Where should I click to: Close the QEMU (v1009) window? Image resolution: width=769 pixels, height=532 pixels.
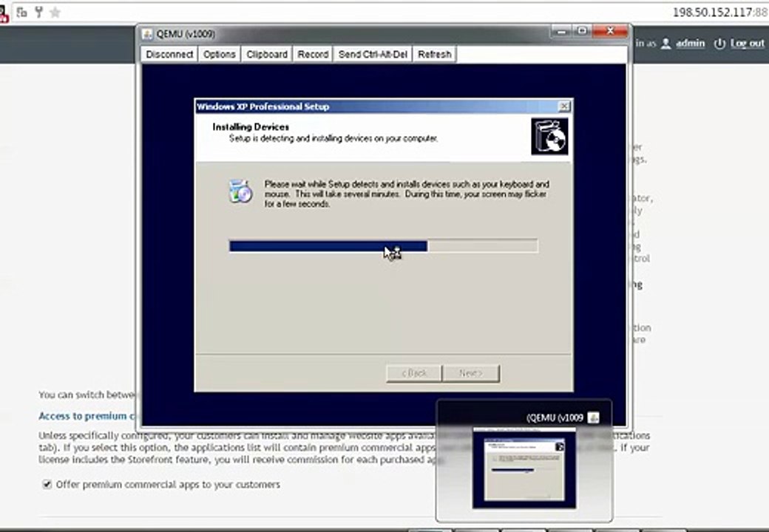(610, 31)
